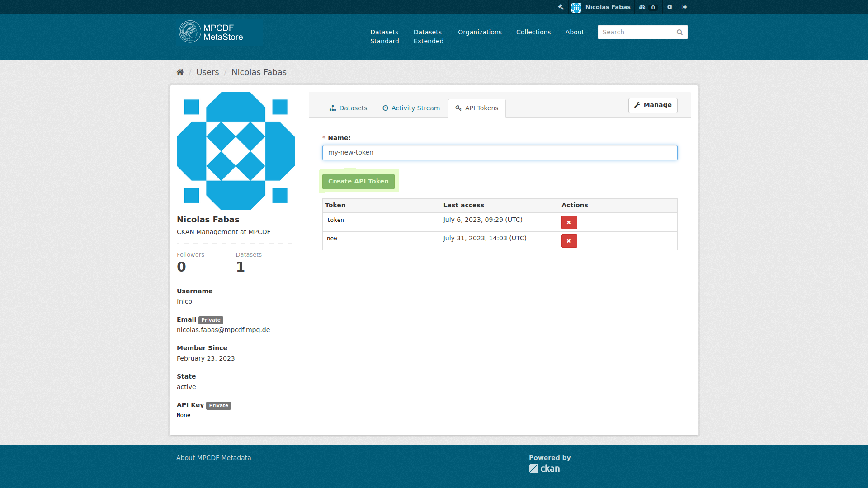Delete the 'new' API token
The height and width of the screenshot is (488, 868).
click(569, 241)
